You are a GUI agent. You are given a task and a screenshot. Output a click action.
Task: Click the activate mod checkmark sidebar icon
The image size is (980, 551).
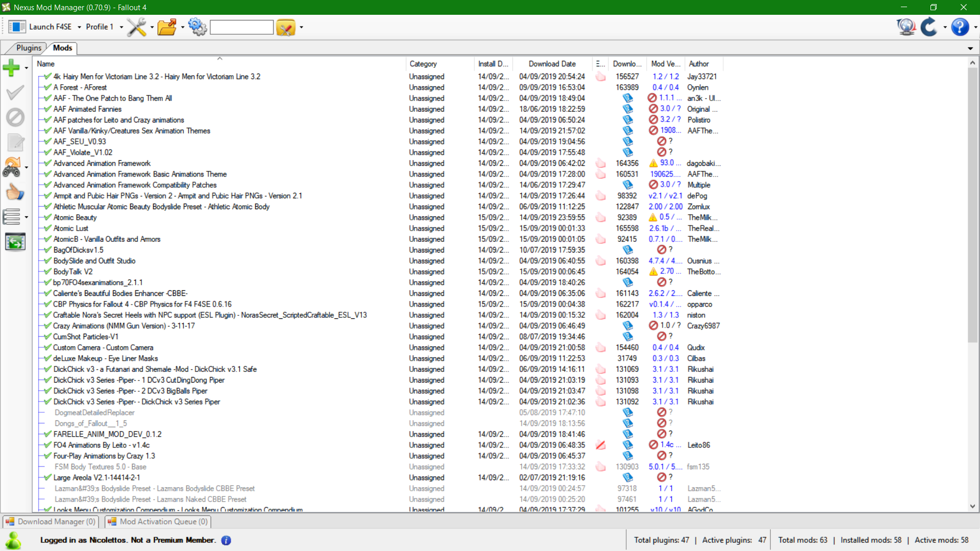(15, 92)
